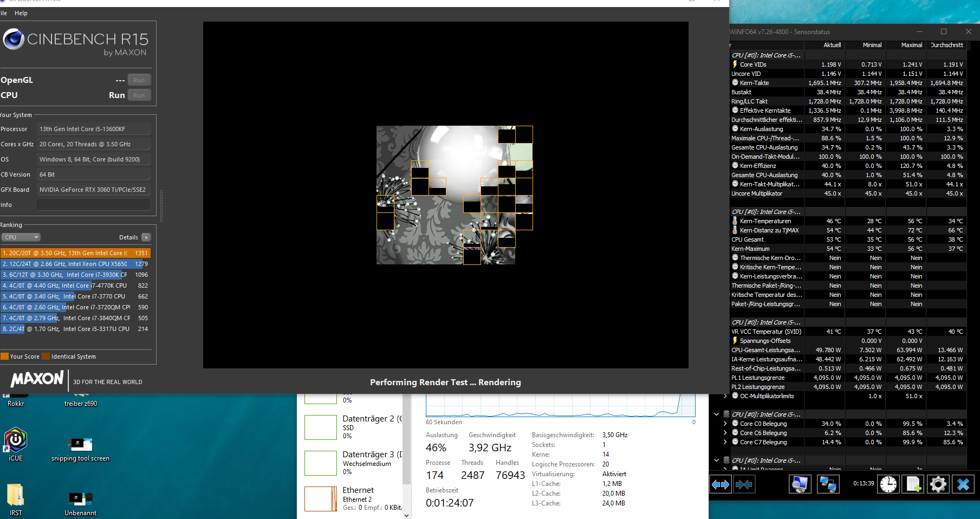The image size is (980, 519).
Task: Click the Identical System brown color swatch
Action: tap(46, 356)
